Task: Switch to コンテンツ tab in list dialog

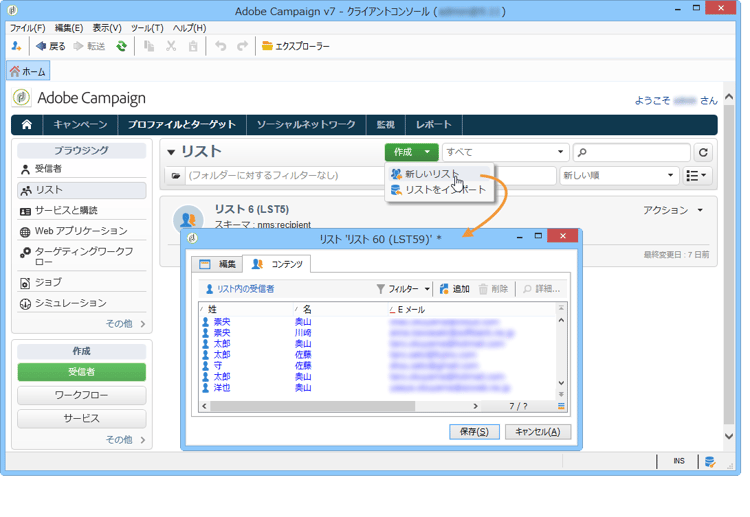Action: click(x=277, y=264)
